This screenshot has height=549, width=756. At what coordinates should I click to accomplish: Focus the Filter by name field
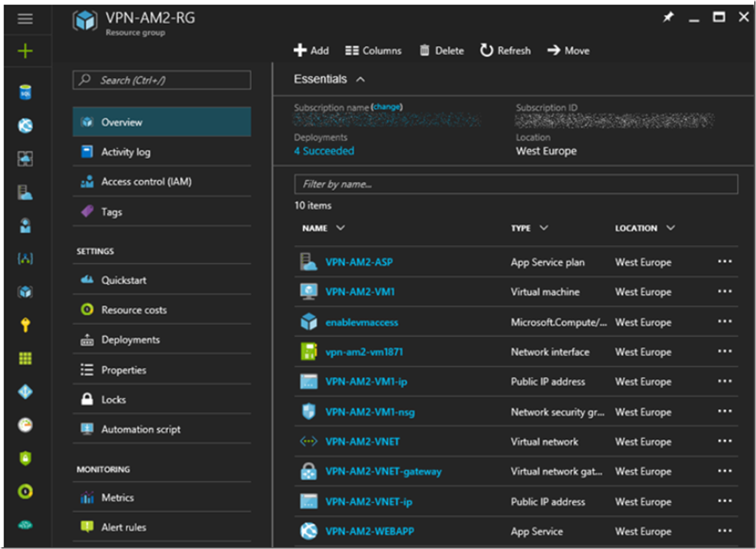[516, 184]
